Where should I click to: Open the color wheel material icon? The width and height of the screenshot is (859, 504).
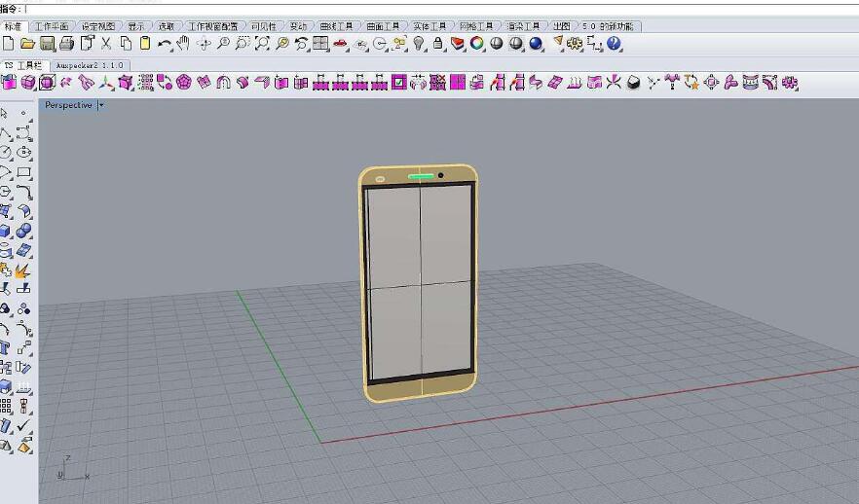coord(477,44)
